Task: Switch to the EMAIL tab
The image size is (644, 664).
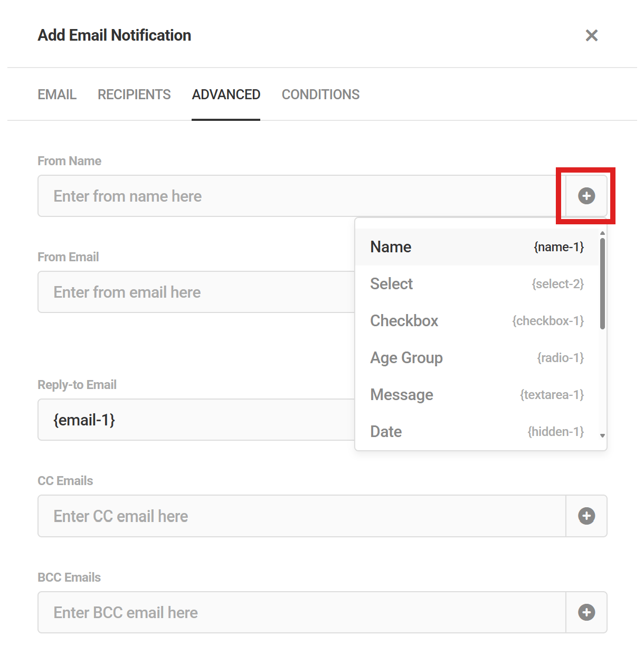Action: tap(57, 94)
